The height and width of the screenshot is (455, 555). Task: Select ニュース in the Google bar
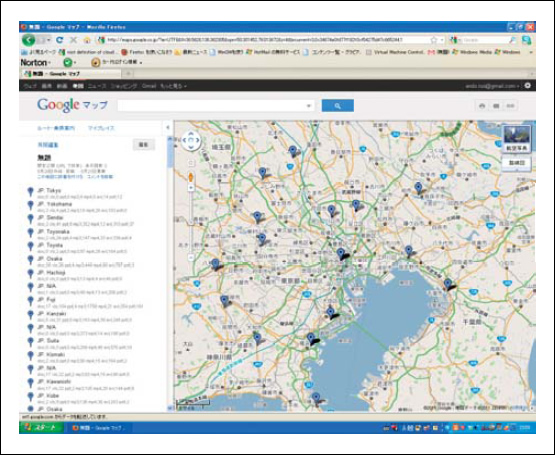pos(97,86)
